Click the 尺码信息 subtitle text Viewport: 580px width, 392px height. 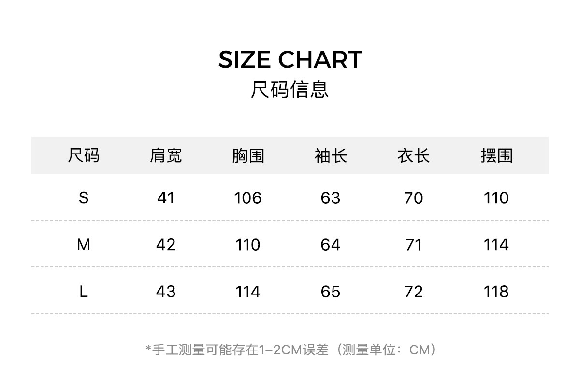pos(290,89)
